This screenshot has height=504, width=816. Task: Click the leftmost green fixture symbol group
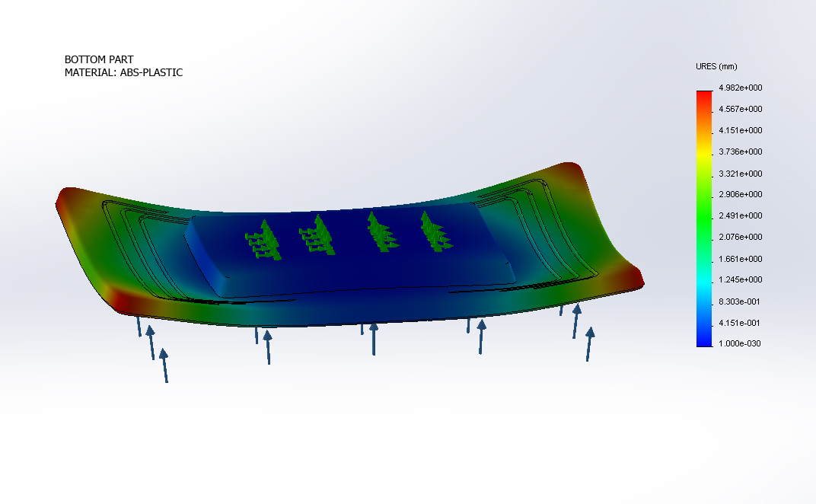pos(264,240)
